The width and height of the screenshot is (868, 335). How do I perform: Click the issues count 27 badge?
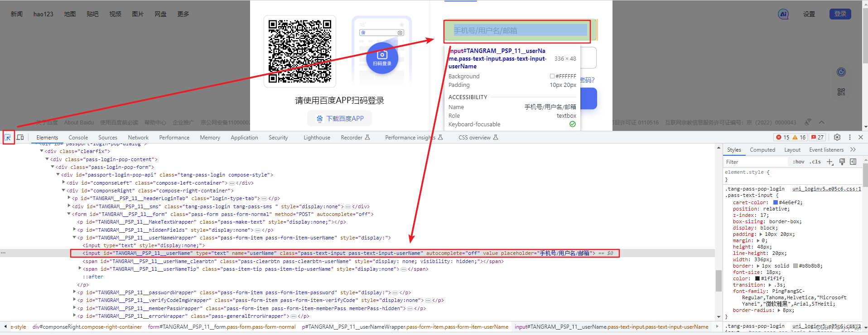(x=818, y=137)
